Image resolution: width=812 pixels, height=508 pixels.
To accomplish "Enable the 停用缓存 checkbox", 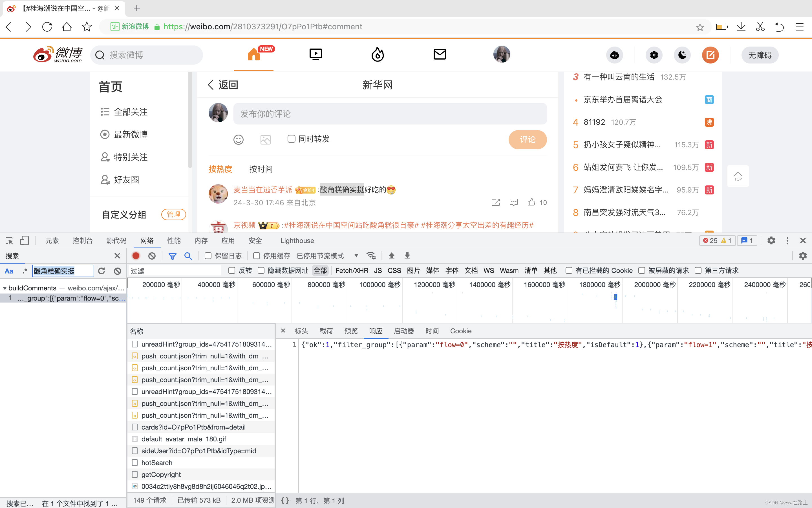I will click(x=257, y=256).
